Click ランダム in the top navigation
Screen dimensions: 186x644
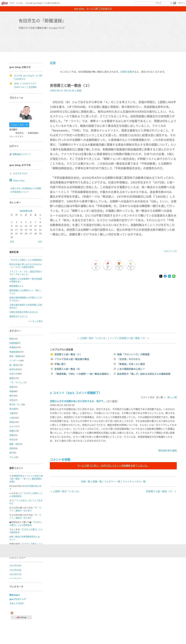tap(20, 3)
